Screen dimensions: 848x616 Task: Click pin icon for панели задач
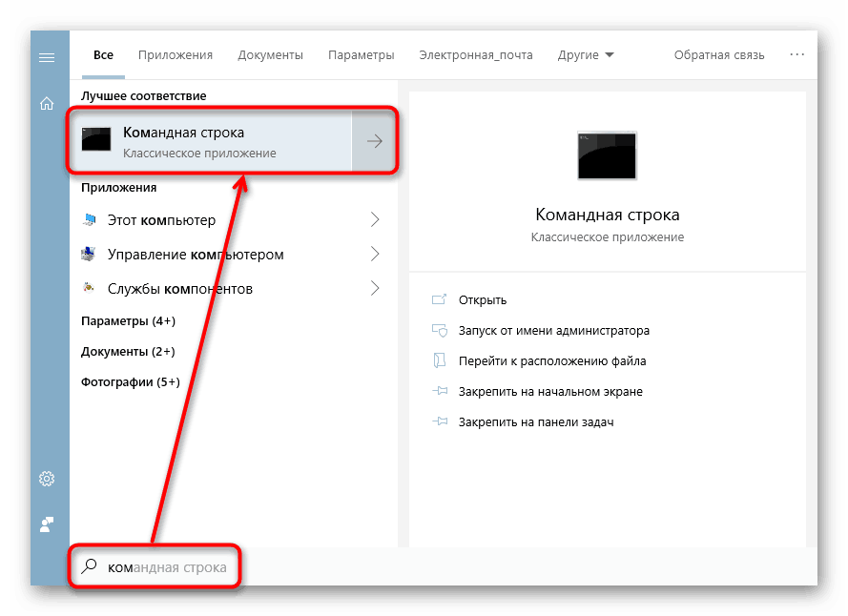[x=440, y=421]
